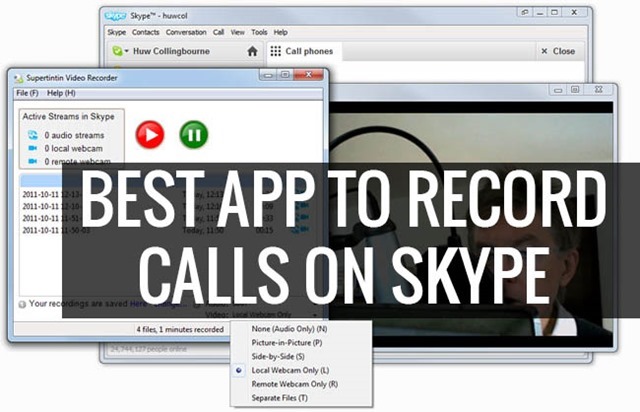
Task: Click the Skype logo in title bar
Action: point(116,16)
